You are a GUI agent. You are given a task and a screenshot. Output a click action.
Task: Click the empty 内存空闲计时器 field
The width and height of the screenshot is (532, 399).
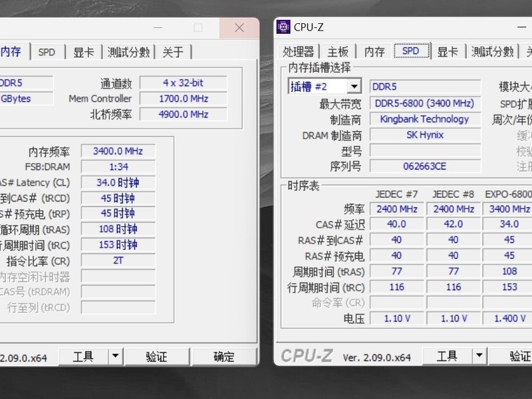[118, 276]
